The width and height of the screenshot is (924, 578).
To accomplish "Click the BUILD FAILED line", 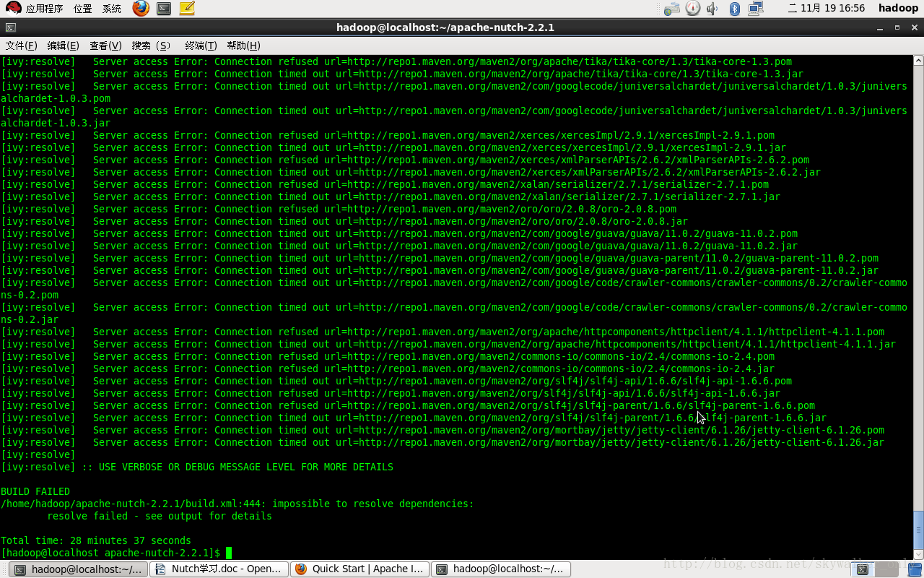I will pyautogui.click(x=35, y=492).
